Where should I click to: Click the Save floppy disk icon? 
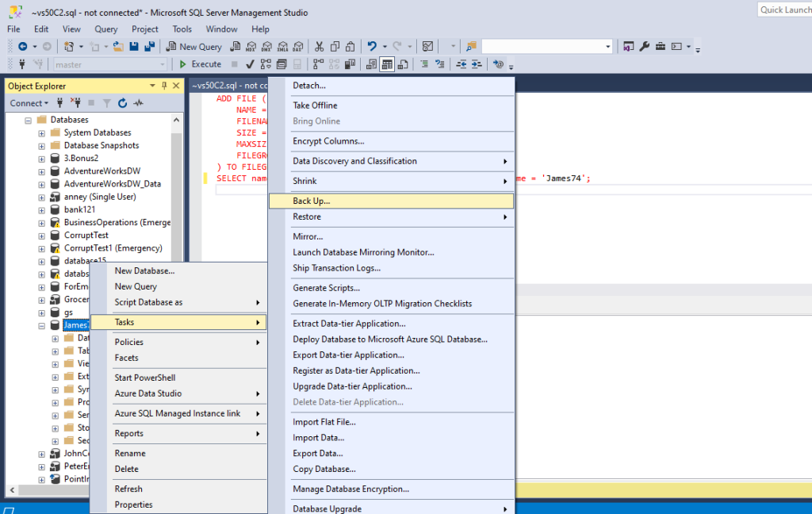134,47
